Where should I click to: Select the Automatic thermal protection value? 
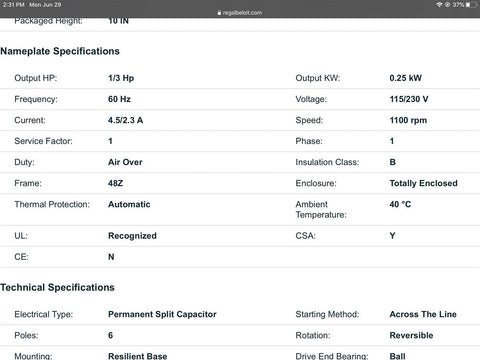tap(129, 204)
